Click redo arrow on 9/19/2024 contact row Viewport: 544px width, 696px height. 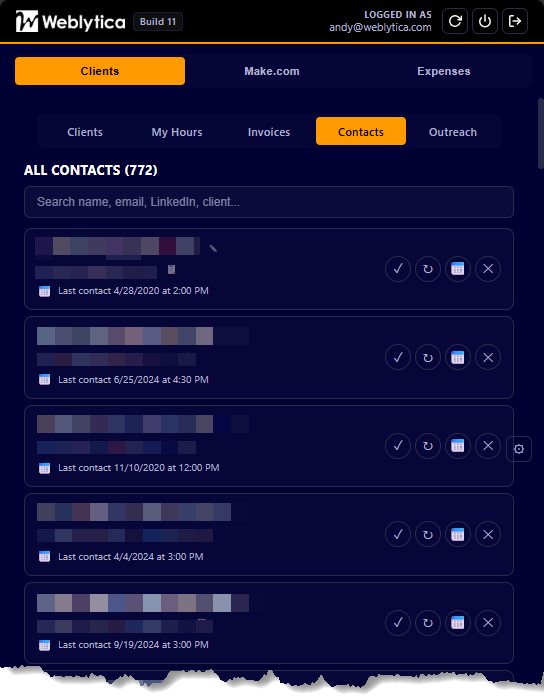[x=428, y=623]
